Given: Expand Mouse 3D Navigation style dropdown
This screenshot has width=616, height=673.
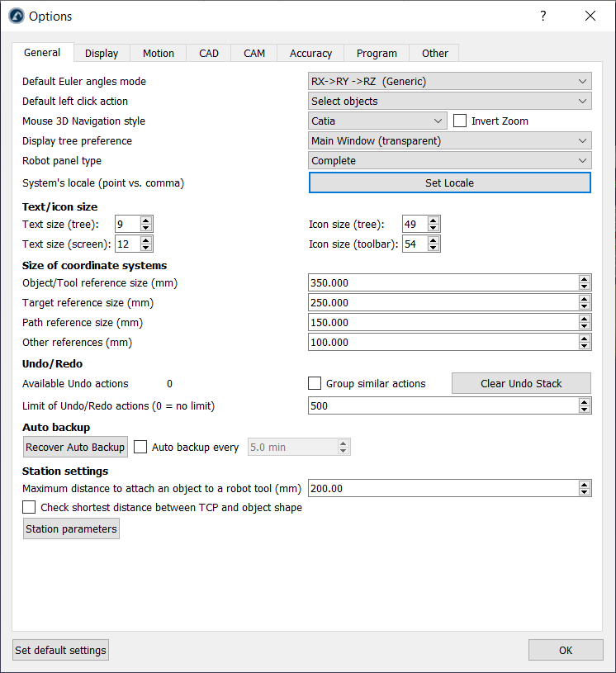Looking at the screenshot, I should pyautogui.click(x=377, y=121).
